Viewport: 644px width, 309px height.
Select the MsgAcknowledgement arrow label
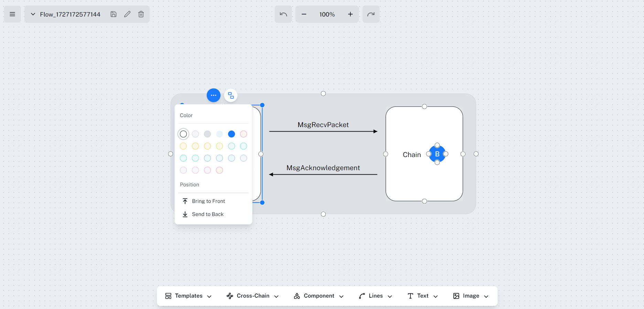pos(323,168)
